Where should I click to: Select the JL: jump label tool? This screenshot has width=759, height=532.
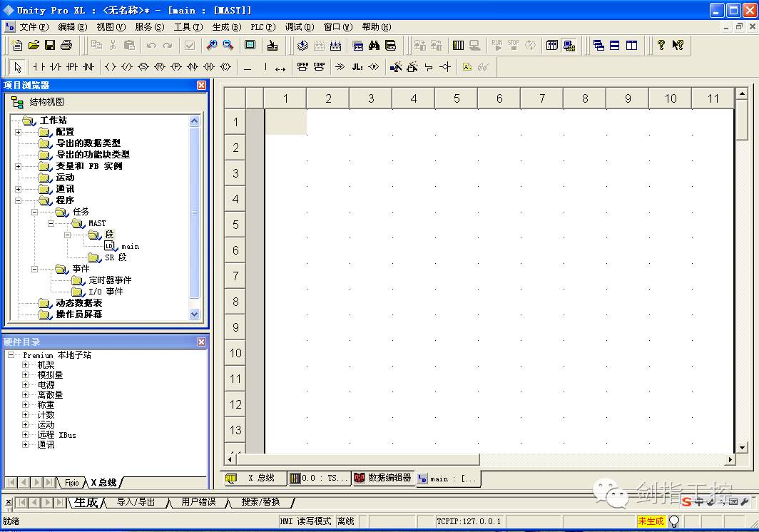click(x=357, y=67)
